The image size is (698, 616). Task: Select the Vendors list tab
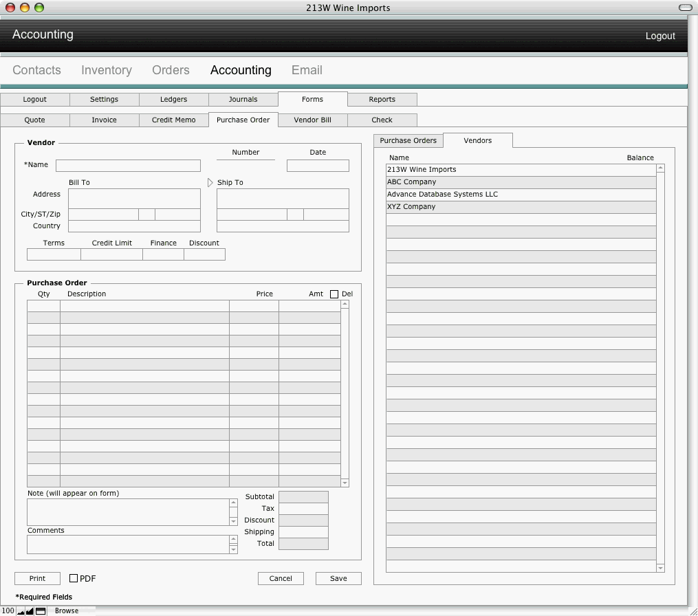pos(478,141)
